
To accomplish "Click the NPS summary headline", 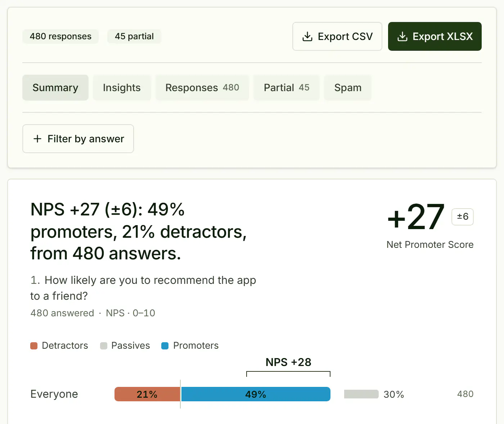I will pyautogui.click(x=139, y=231).
